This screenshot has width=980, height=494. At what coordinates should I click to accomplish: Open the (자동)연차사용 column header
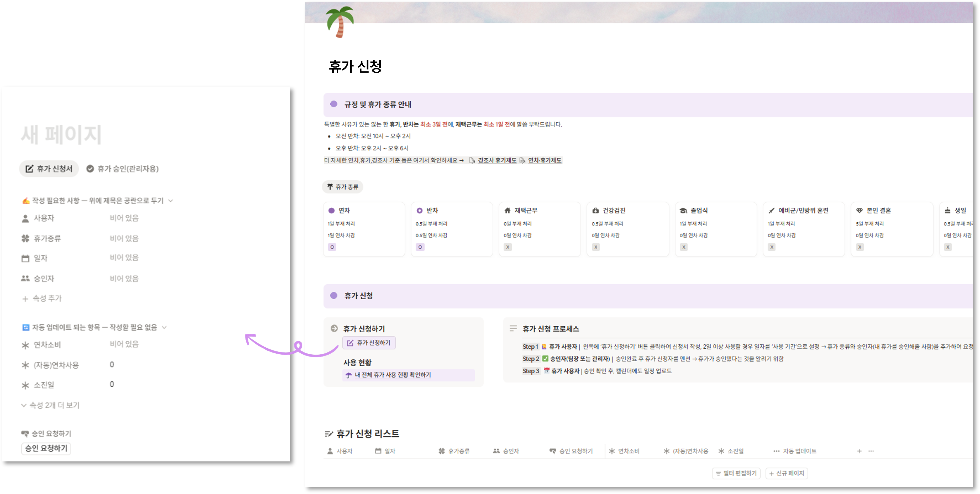click(686, 451)
